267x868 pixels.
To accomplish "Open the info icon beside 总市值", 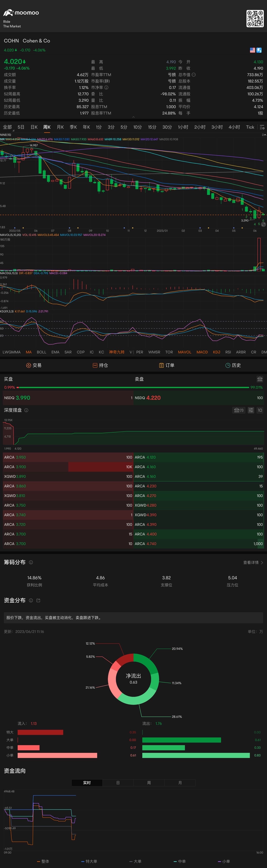I will [194, 75].
